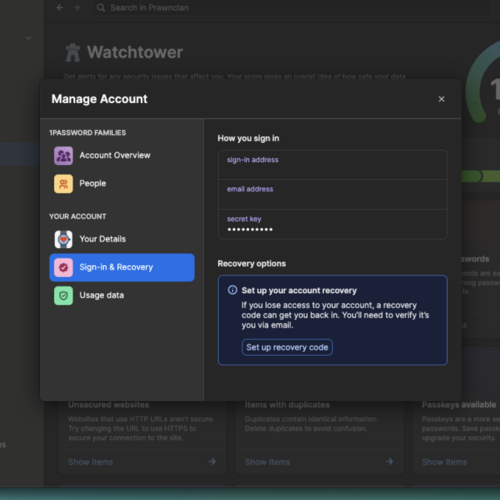This screenshot has width=500, height=500.
Task: Click the 1PASSWORD FAMILIES section label
Action: [88, 133]
